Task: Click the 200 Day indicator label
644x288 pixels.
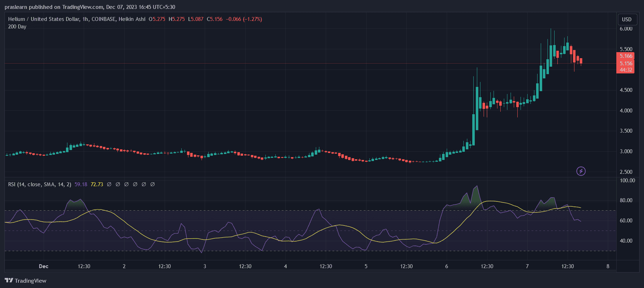Action: [17, 27]
